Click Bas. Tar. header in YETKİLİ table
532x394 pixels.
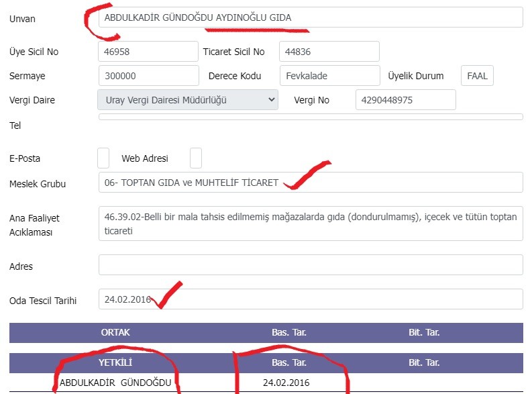pos(289,362)
